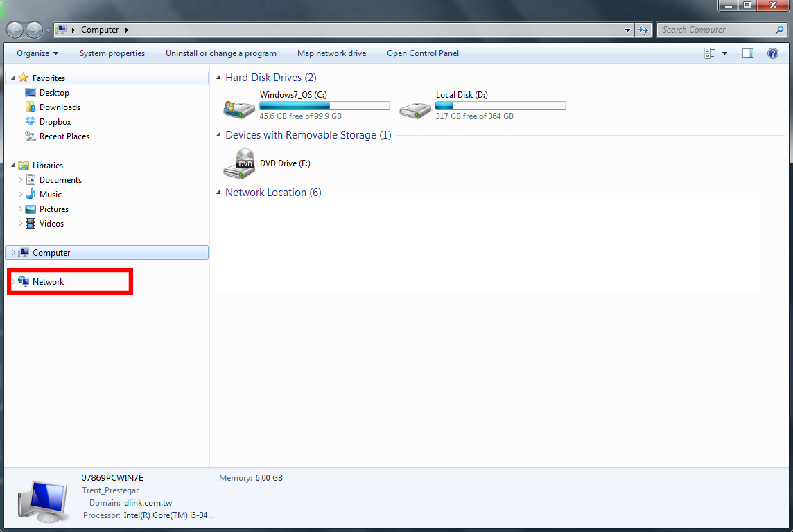Open the Organize menu

point(37,53)
